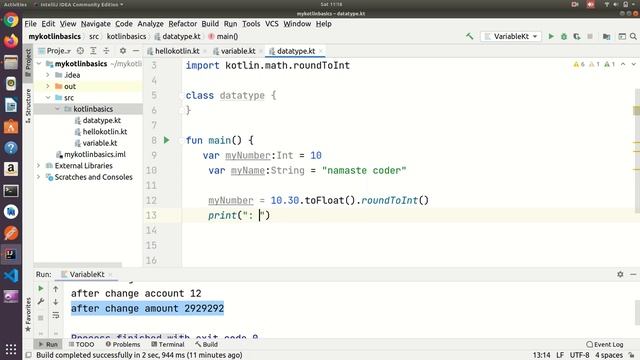Click next highlighted error arrow in editor
Viewport: 640px width, 360px height.
point(633,64)
